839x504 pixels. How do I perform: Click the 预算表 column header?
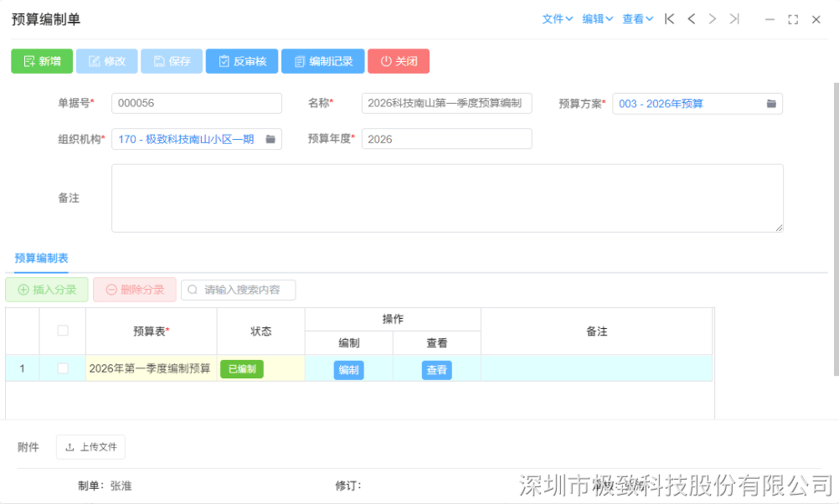[x=151, y=332]
